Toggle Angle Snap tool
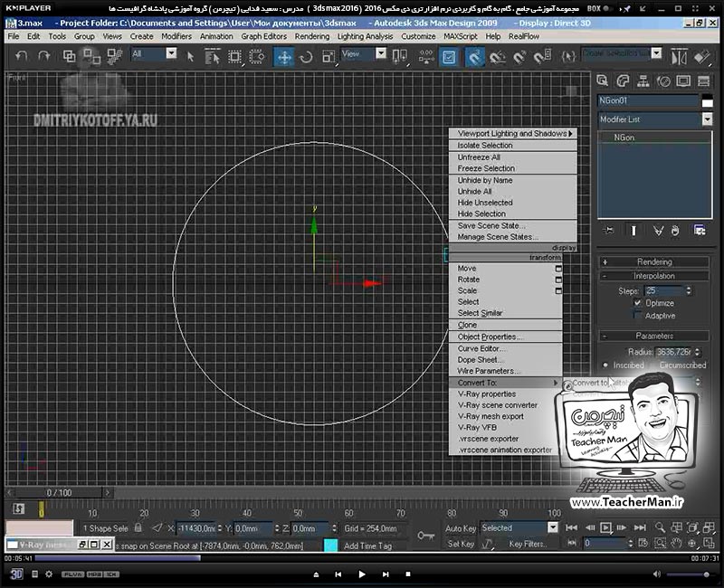Screen dimensions: 724x588 pos(497,57)
